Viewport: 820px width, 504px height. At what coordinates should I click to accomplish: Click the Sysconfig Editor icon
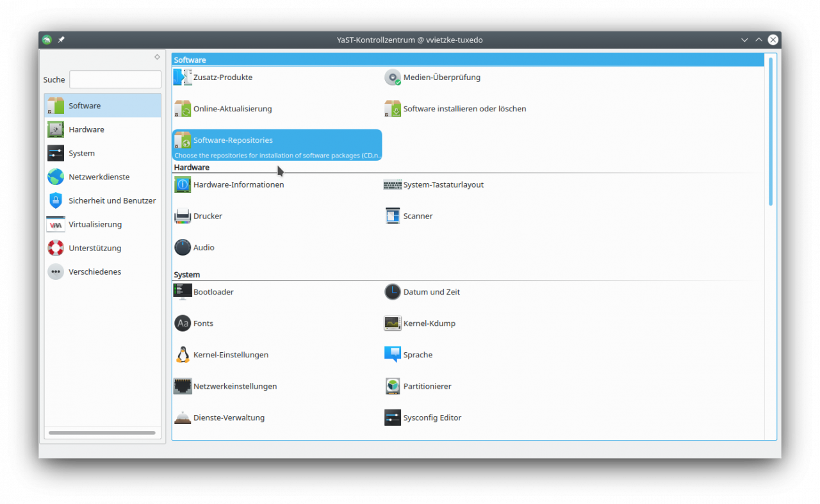tap(393, 418)
